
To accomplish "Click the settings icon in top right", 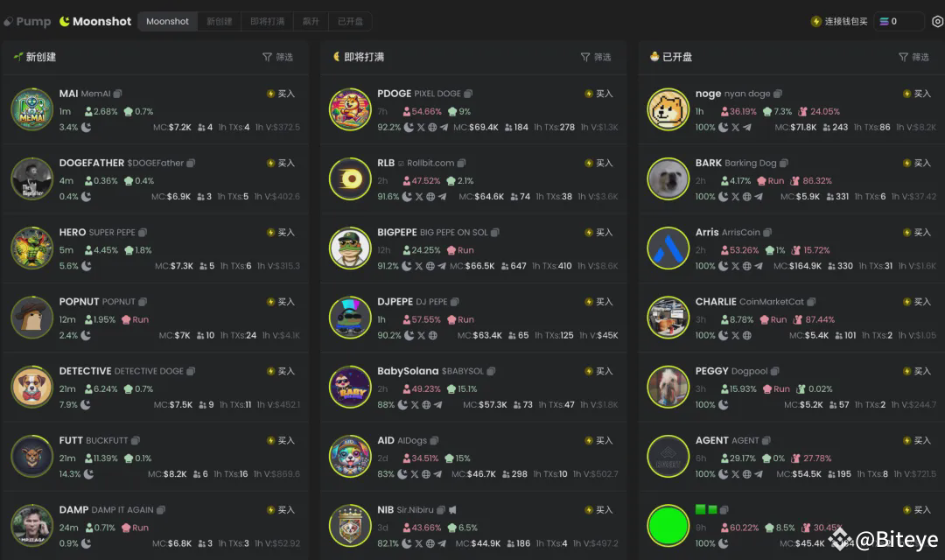I will point(937,22).
